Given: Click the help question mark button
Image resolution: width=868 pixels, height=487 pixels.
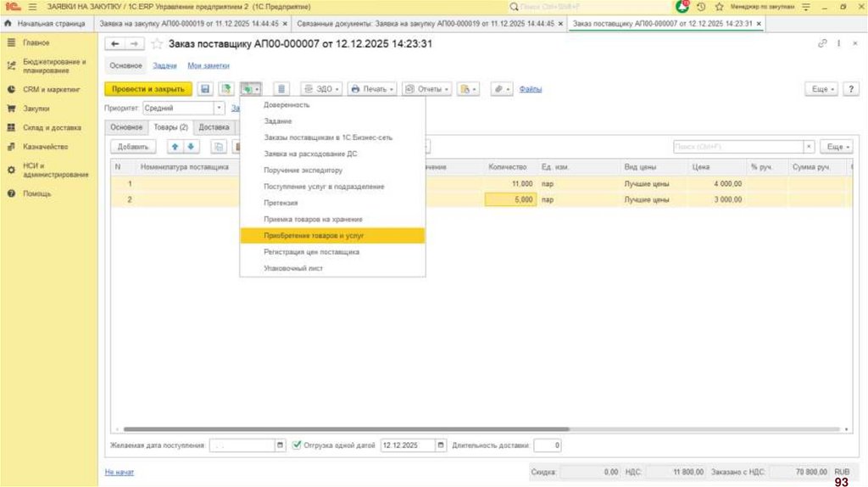Looking at the screenshot, I should 851,88.
